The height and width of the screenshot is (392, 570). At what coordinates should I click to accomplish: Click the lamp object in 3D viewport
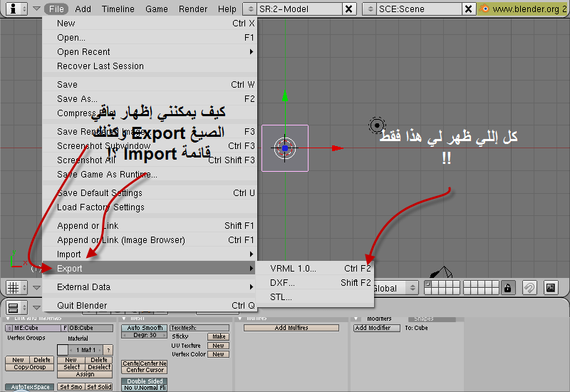[x=377, y=125]
